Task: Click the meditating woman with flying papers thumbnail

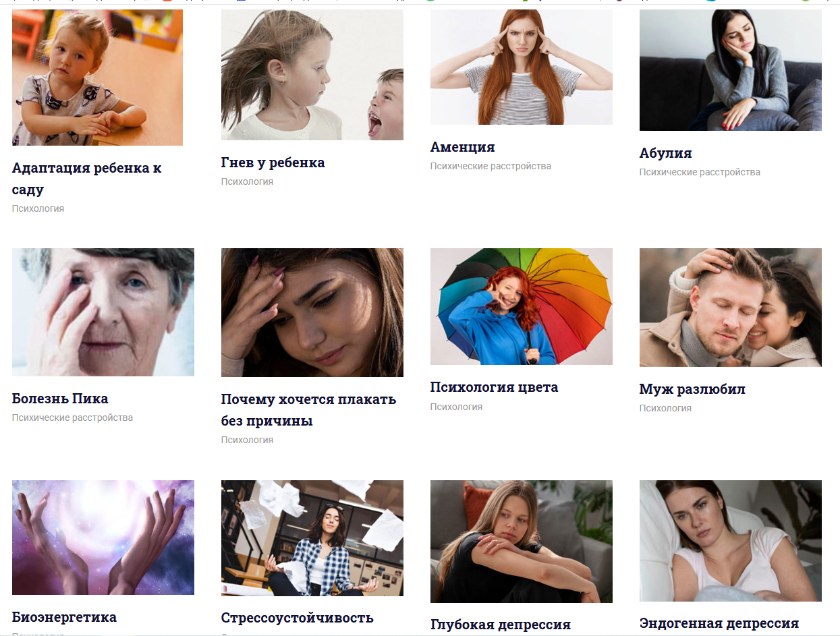Action: 312,538
